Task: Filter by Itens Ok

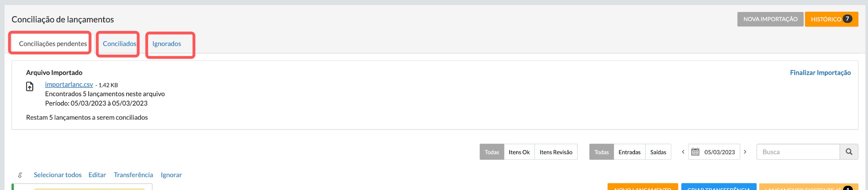Action: click(x=519, y=152)
